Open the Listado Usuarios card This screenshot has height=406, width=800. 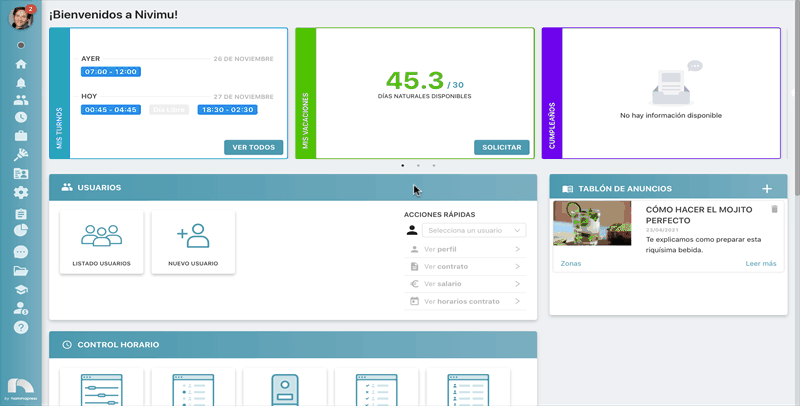coord(102,242)
